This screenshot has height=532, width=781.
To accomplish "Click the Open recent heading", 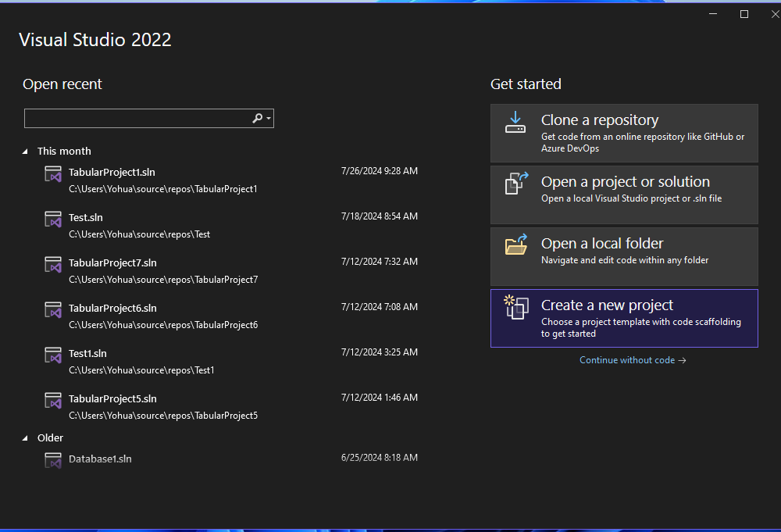I will point(62,84).
